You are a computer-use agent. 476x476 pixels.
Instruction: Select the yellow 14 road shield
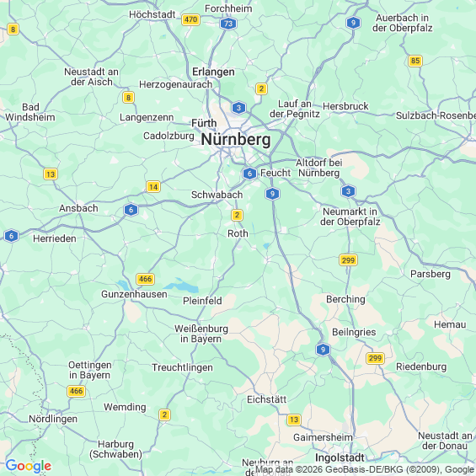point(153,187)
